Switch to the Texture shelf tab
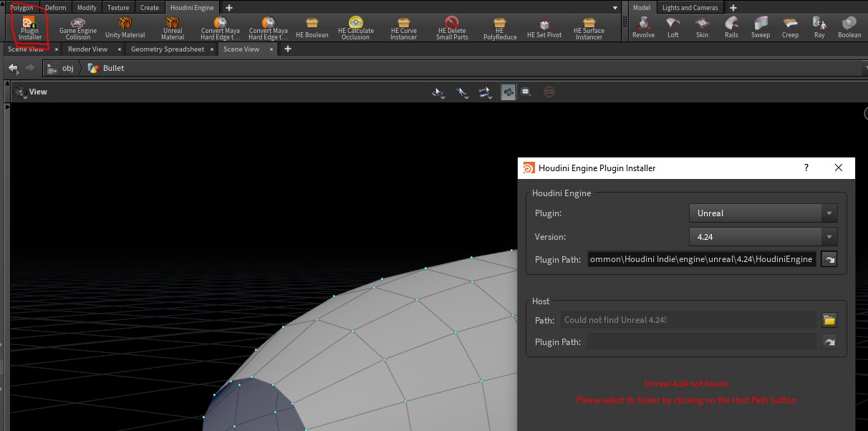 [118, 7]
